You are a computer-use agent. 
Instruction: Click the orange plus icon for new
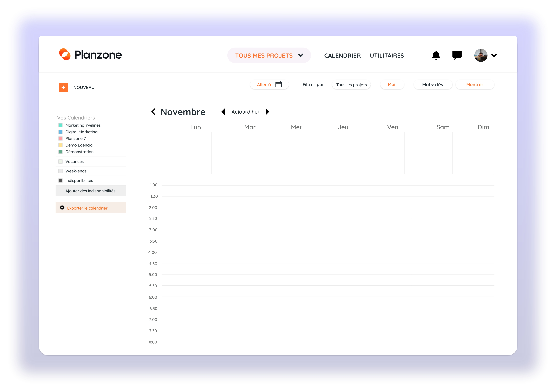[x=63, y=87]
